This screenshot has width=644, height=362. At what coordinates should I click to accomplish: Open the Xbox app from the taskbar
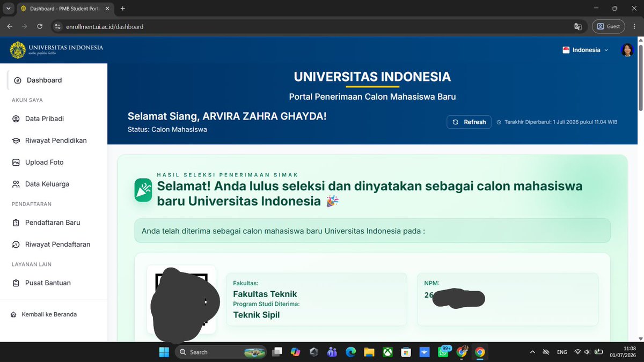pos(387,352)
